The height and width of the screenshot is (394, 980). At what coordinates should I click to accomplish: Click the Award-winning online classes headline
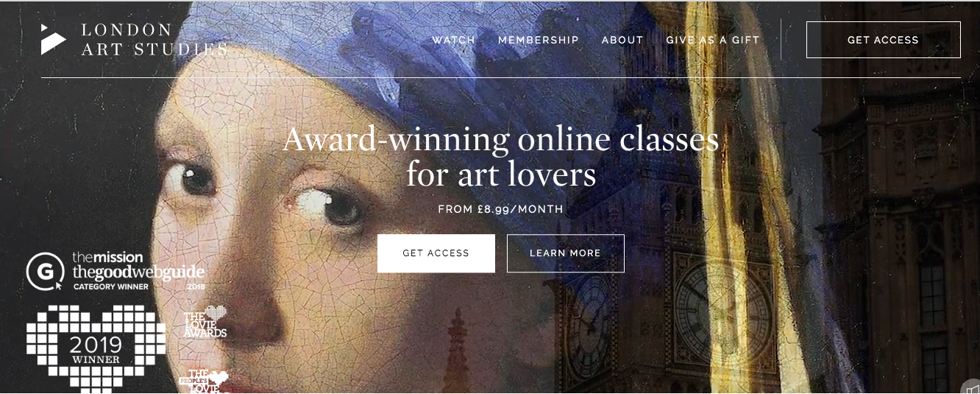(501, 157)
